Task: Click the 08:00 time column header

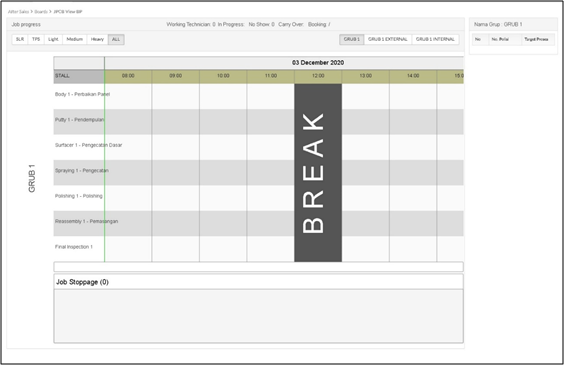Action: pos(128,76)
